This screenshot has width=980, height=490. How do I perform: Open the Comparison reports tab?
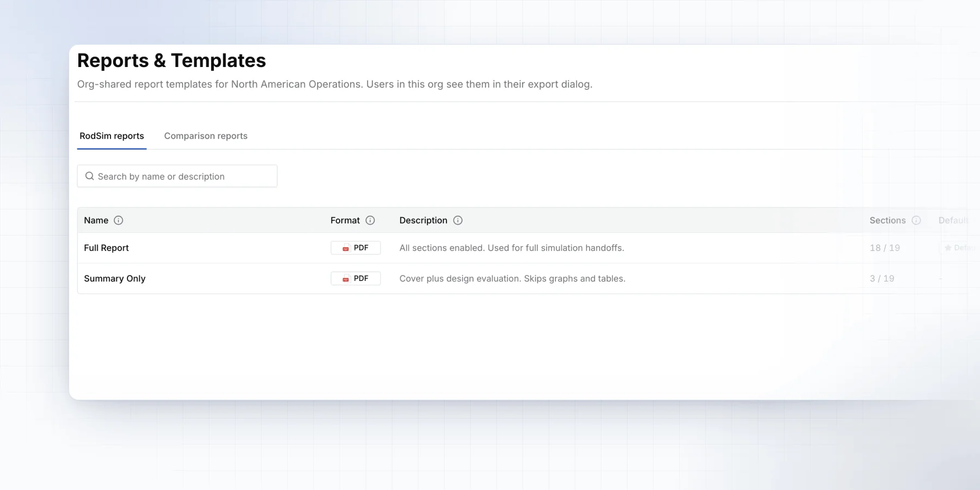point(206,136)
